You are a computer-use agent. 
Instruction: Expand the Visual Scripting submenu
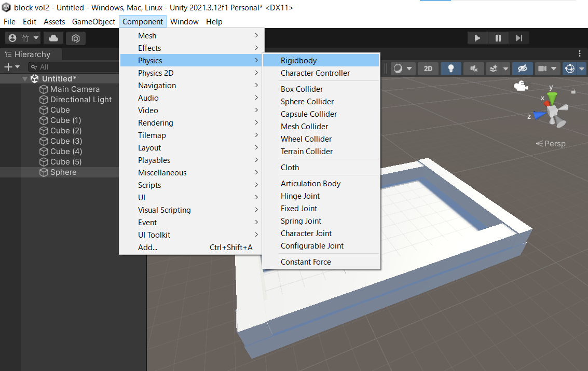192,210
